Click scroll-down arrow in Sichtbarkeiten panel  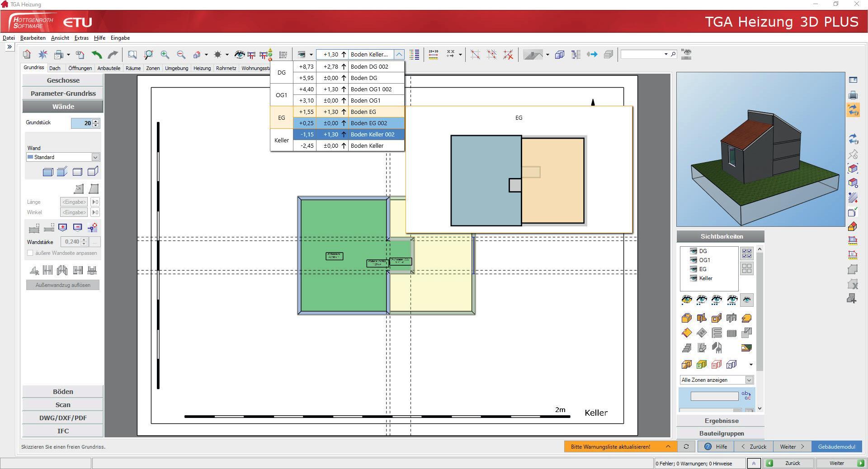[759, 408]
